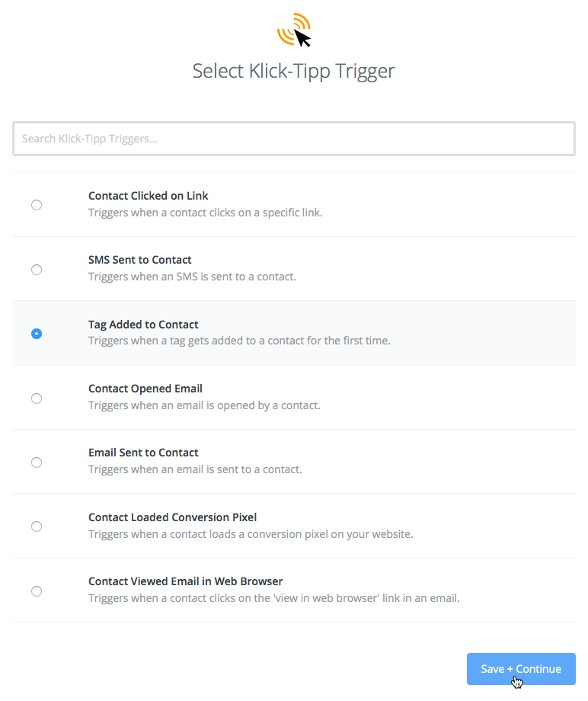Click the Select Klick-Tipp Trigger heading
588x701 pixels.
coord(293,71)
